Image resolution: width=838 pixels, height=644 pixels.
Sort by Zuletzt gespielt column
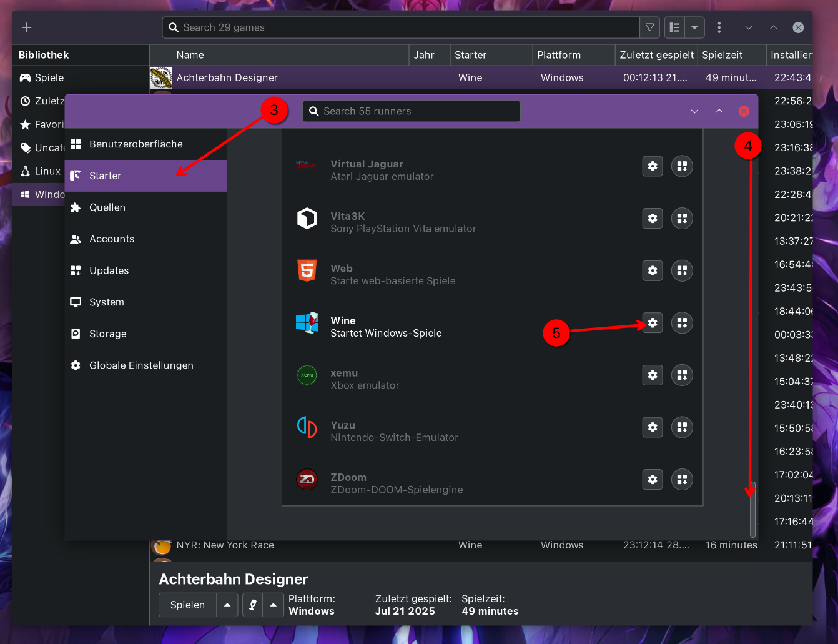[x=656, y=55]
